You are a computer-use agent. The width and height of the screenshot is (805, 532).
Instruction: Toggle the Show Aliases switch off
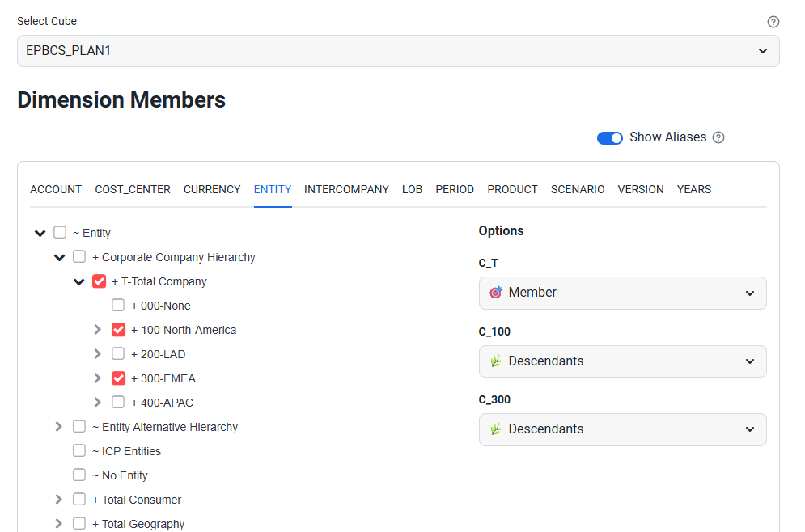(609, 138)
